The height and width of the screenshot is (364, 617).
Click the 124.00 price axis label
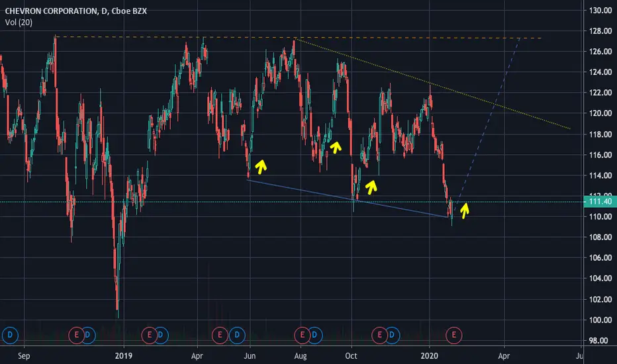600,72
